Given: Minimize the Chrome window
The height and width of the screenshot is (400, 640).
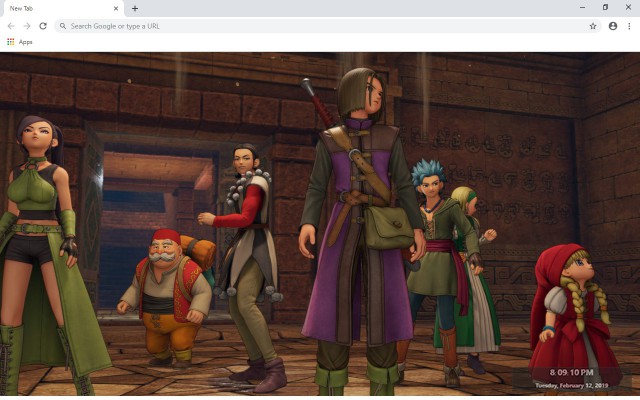Looking at the screenshot, I should (582, 7).
